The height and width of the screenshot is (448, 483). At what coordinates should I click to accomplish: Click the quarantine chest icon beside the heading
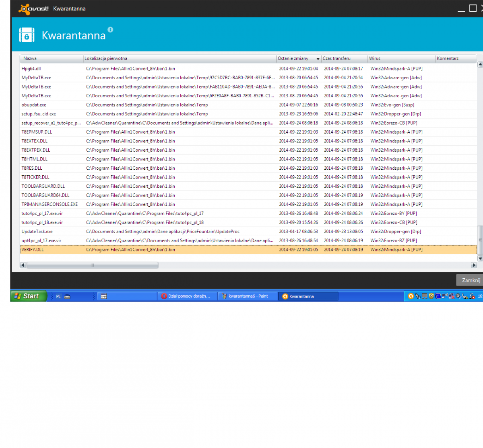point(27,35)
